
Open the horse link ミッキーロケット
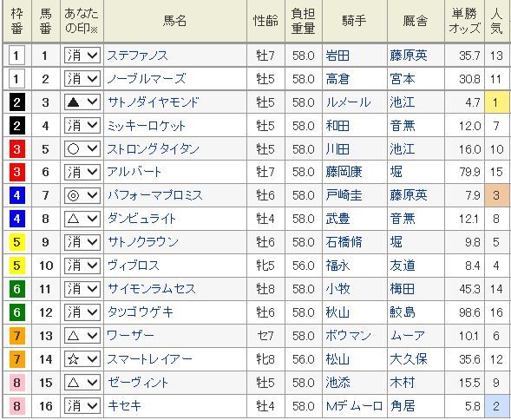[x=147, y=126]
